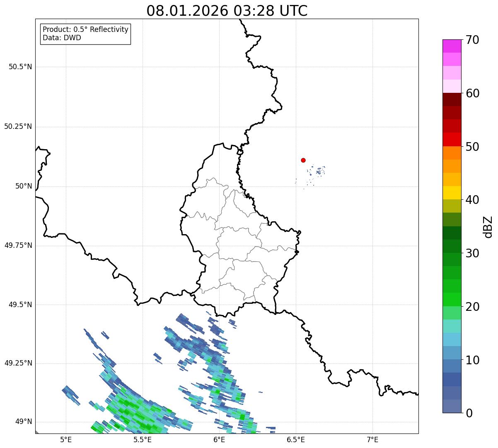Click the 49.25°N latitude label
This screenshot has width=498, height=448.
click(x=18, y=363)
